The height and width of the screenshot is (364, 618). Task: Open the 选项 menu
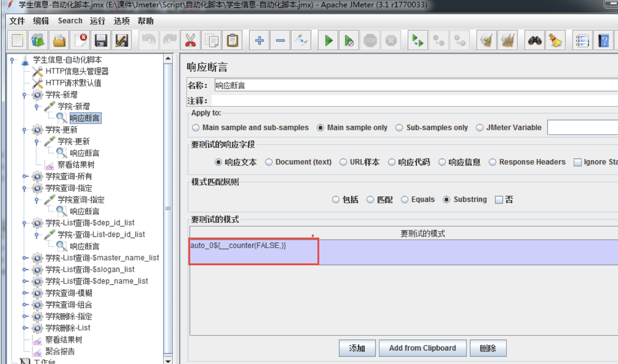pos(122,21)
